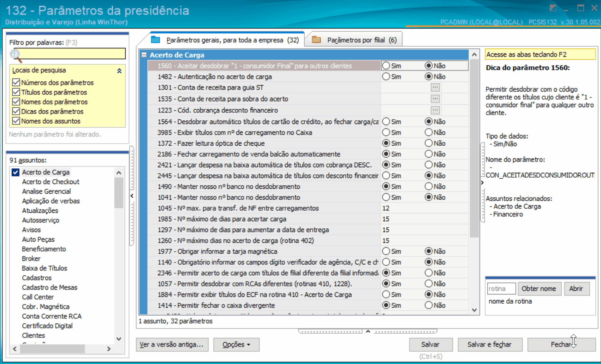This screenshot has height=364, width=601.
Task: Collapse Locais de pesquisa section chevron
Action: [119, 70]
